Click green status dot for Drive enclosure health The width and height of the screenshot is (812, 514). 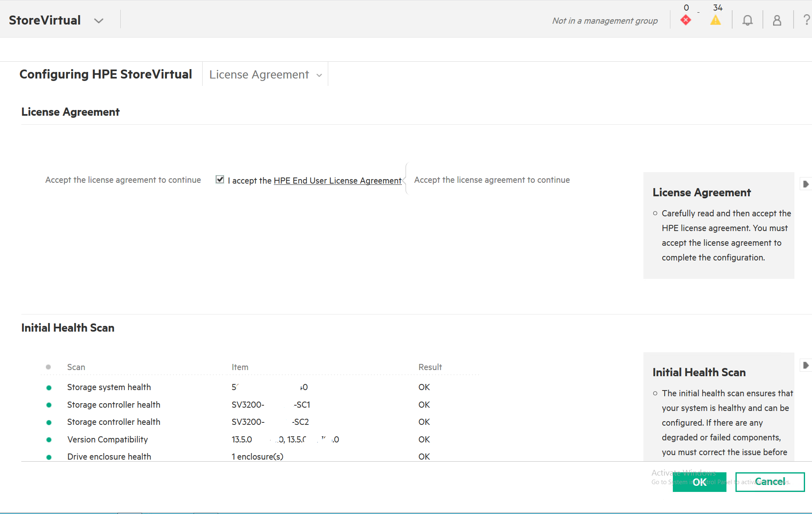[x=49, y=457]
